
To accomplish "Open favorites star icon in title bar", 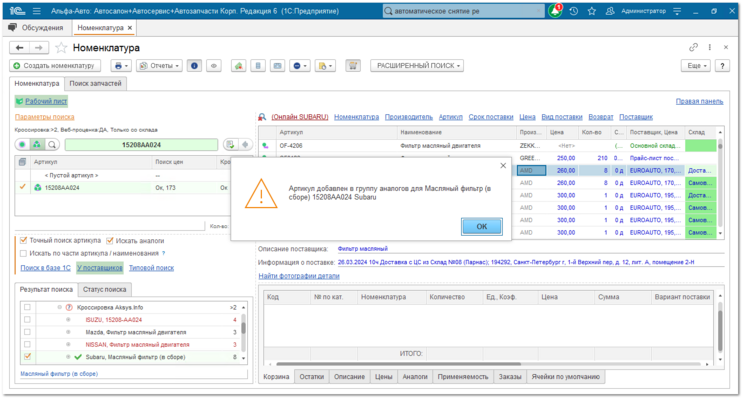I will (x=592, y=11).
